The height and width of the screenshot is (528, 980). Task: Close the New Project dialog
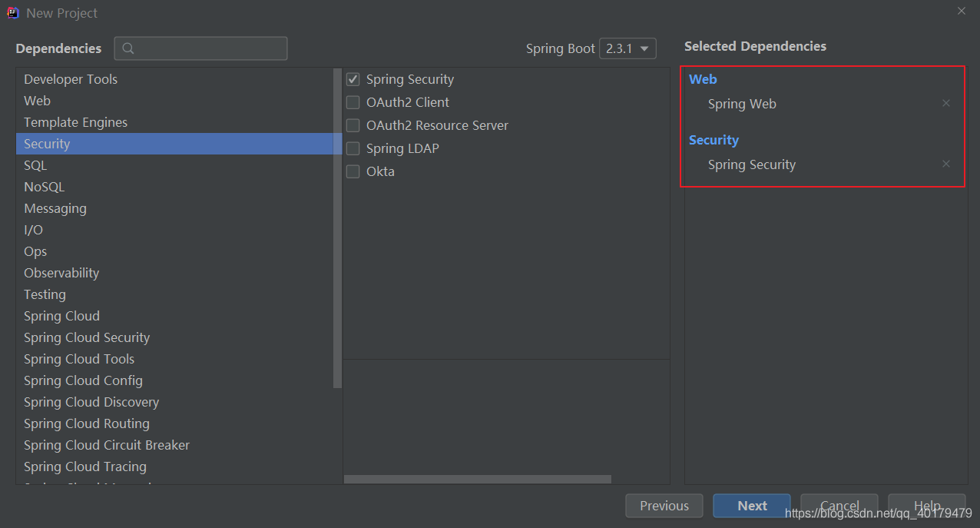[x=962, y=11]
